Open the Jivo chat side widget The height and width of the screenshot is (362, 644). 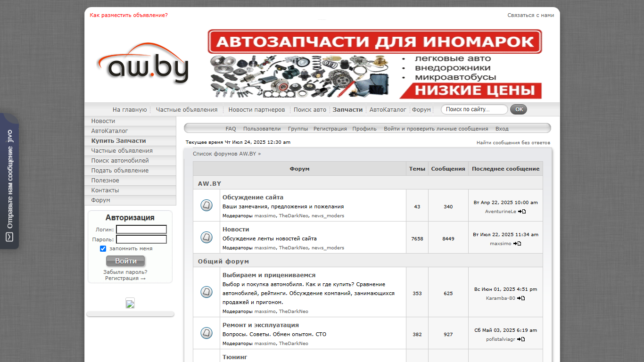[9, 181]
